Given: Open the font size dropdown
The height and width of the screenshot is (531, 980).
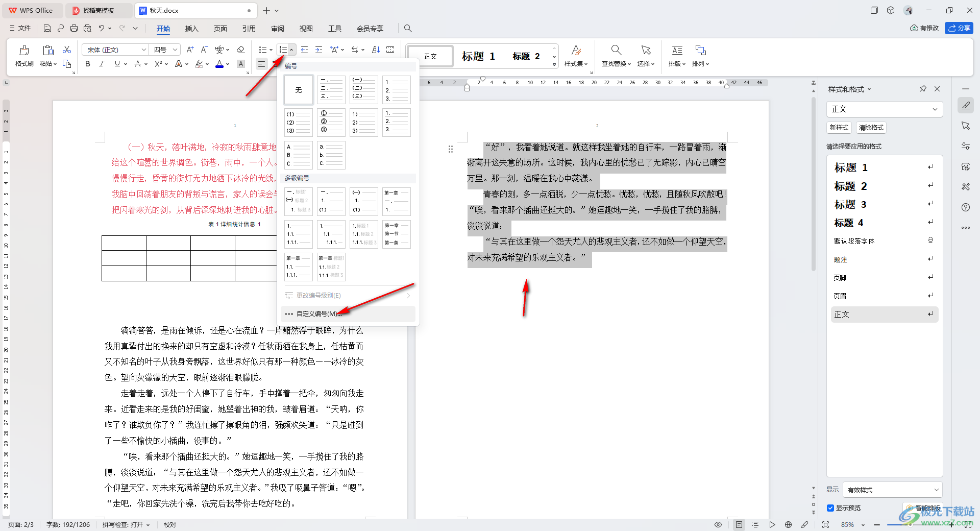Looking at the screenshot, I should (175, 50).
